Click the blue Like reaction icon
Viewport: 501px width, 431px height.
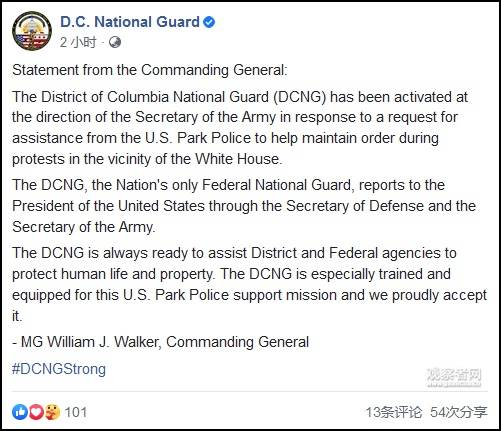point(20,412)
